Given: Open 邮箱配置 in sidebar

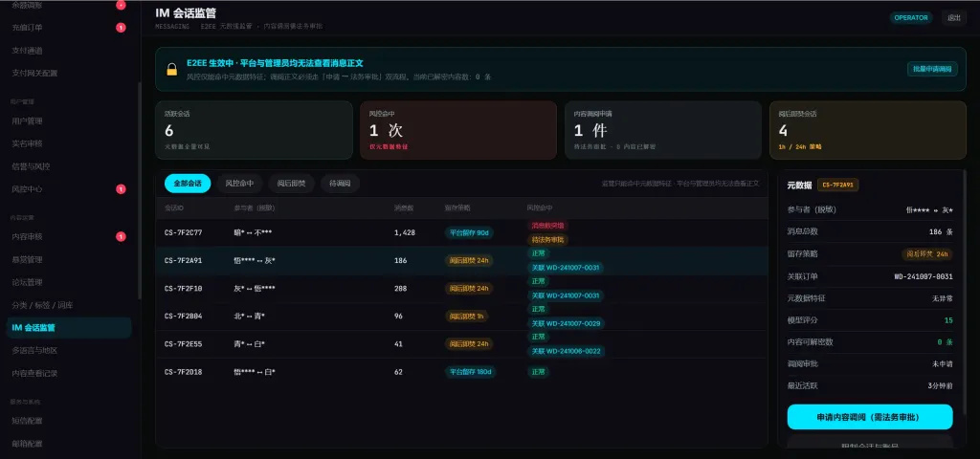Looking at the screenshot, I should tap(28, 444).
